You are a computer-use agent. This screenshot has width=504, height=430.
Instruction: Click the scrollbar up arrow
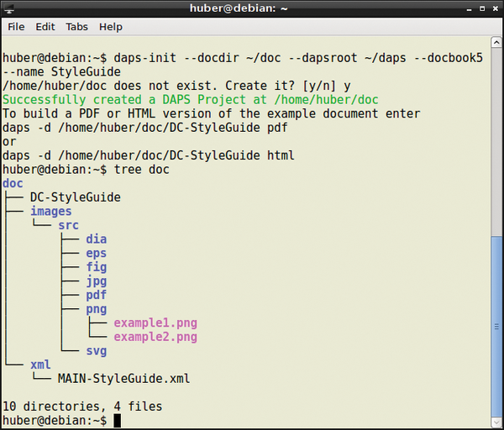[496, 42]
